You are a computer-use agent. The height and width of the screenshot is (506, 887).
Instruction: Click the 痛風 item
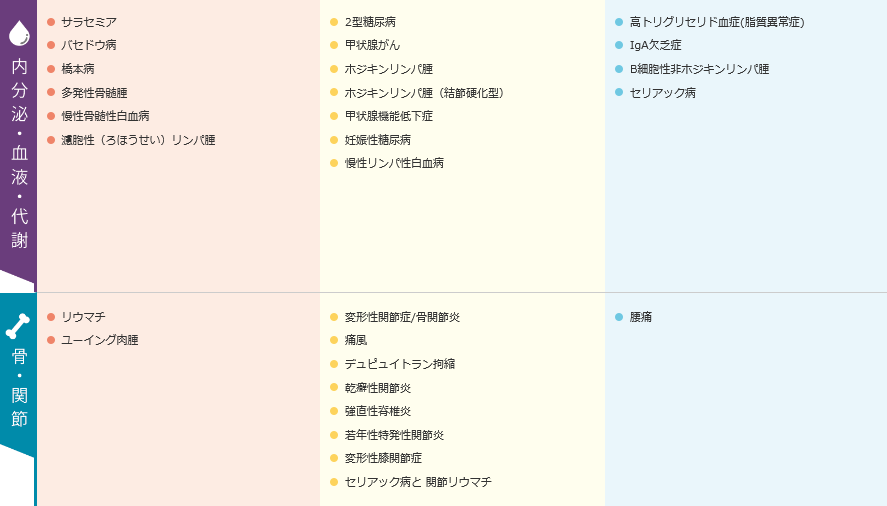(356, 340)
